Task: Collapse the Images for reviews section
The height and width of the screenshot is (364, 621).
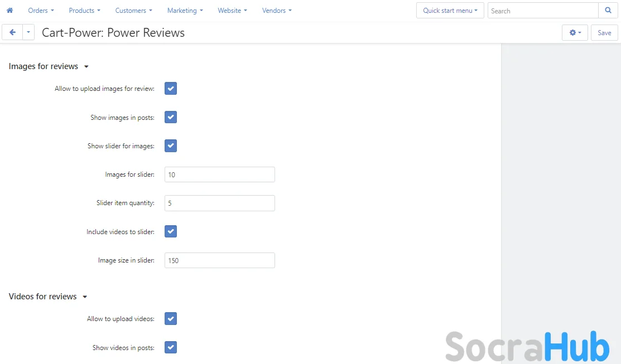Action: [49, 66]
